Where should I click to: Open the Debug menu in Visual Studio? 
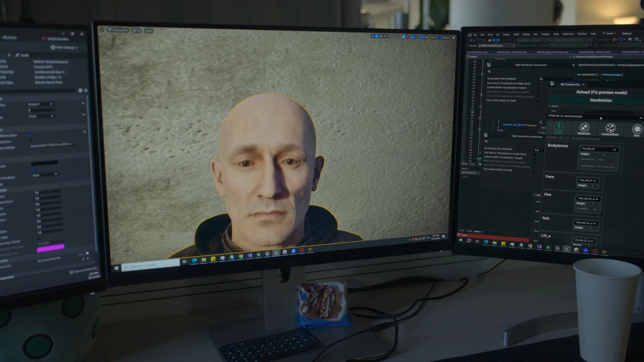[x=526, y=34]
